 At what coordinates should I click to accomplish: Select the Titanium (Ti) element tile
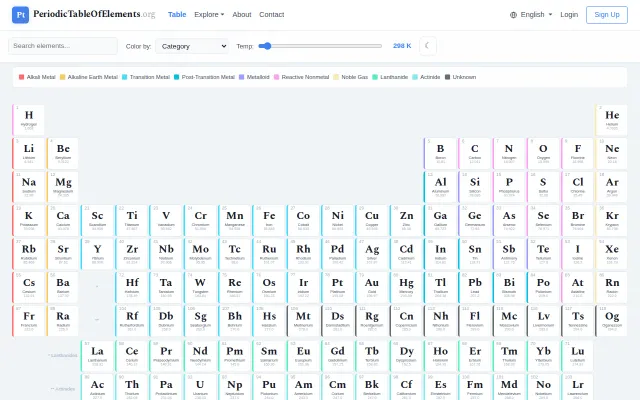click(131, 220)
